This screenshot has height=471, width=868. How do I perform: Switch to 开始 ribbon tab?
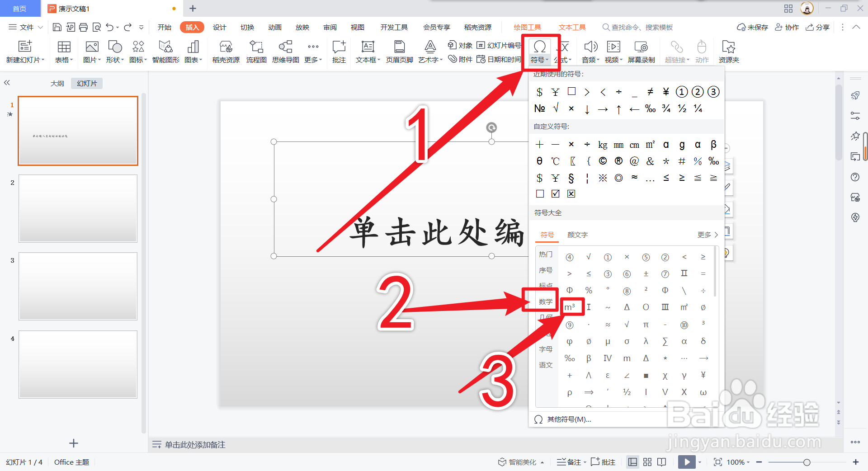[164, 28]
